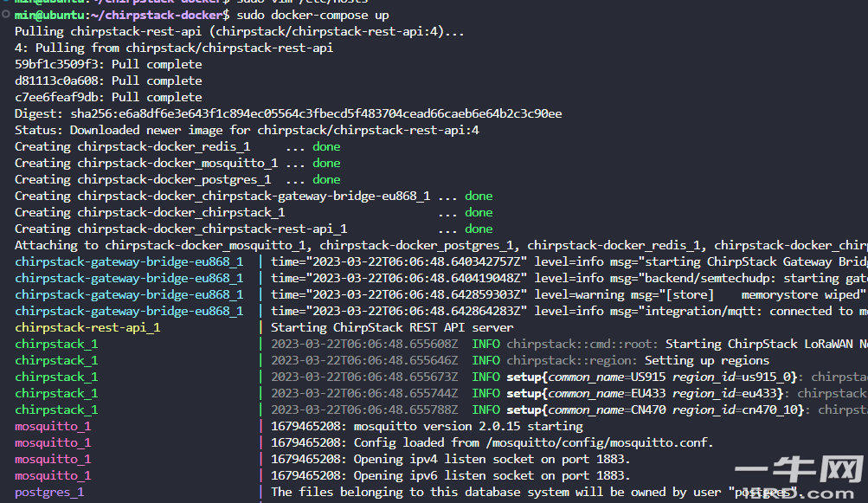868x503 pixels.
Task: Click 'setup{common_name=CN470 region_id=cn470_10}' text
Action: pos(655,410)
